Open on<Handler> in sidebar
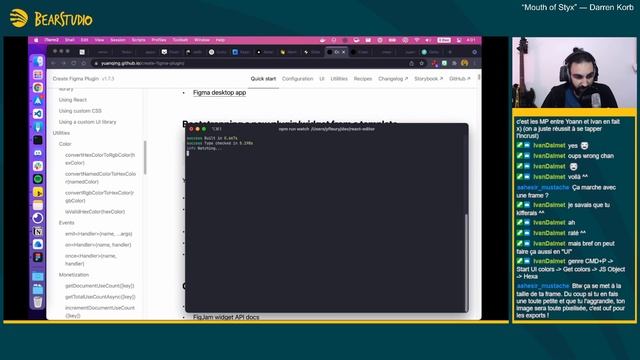This screenshot has height=360, width=640. [98, 245]
